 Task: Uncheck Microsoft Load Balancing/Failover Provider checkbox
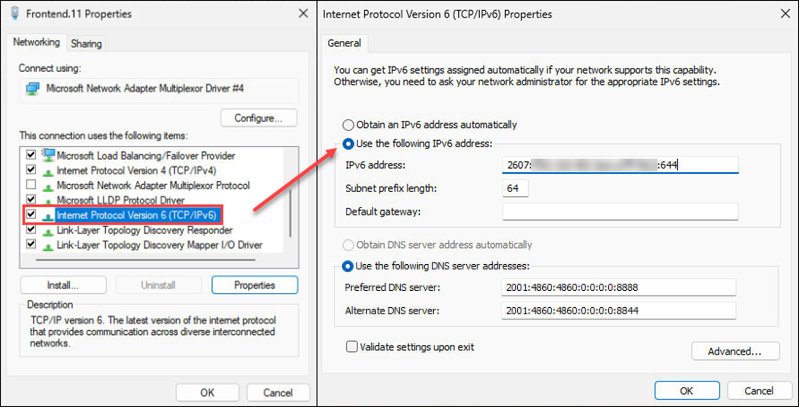[31, 154]
